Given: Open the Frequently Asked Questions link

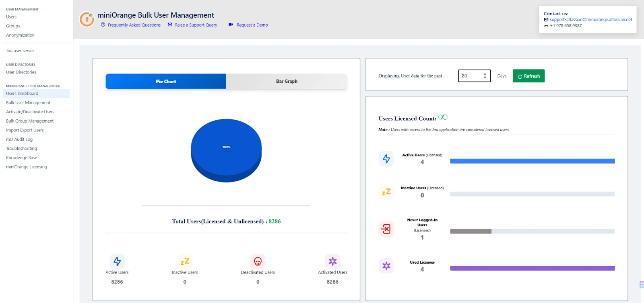Looking at the screenshot, I should point(134,25).
